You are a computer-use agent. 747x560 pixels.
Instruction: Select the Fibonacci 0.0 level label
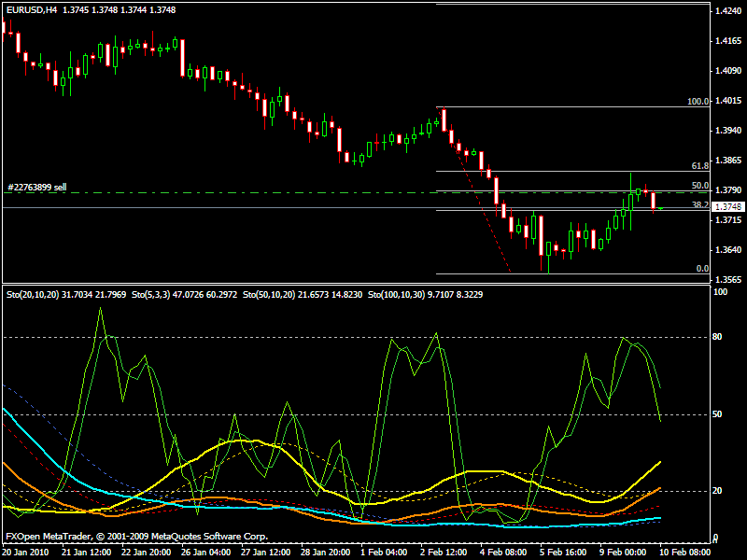(702, 268)
